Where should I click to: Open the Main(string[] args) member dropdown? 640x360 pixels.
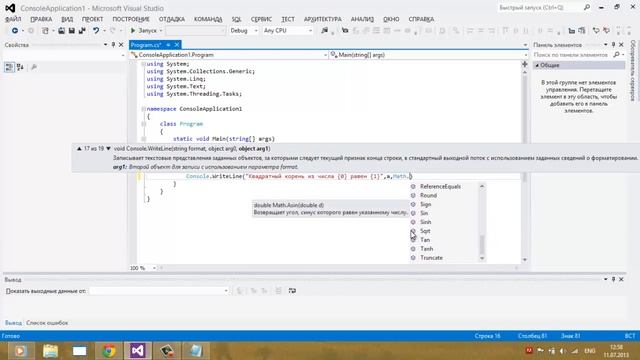(429, 55)
